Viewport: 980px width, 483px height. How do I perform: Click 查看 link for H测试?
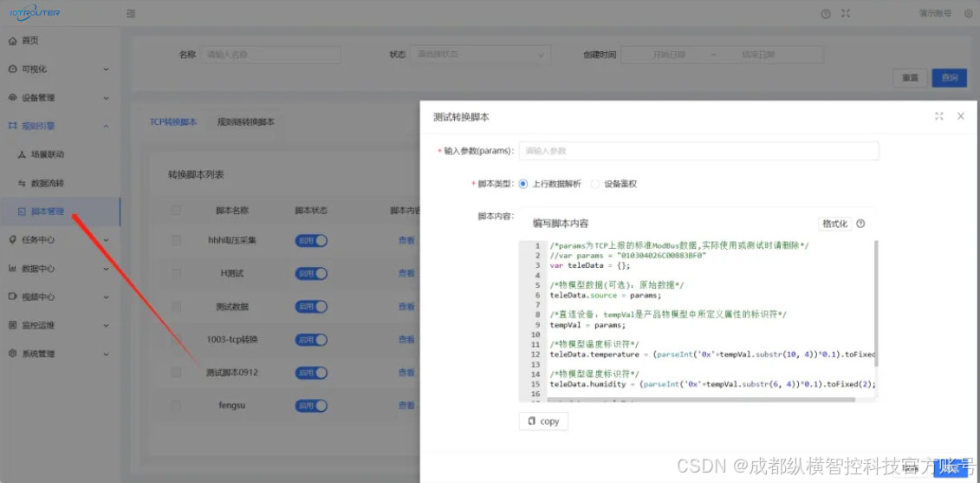coord(406,273)
